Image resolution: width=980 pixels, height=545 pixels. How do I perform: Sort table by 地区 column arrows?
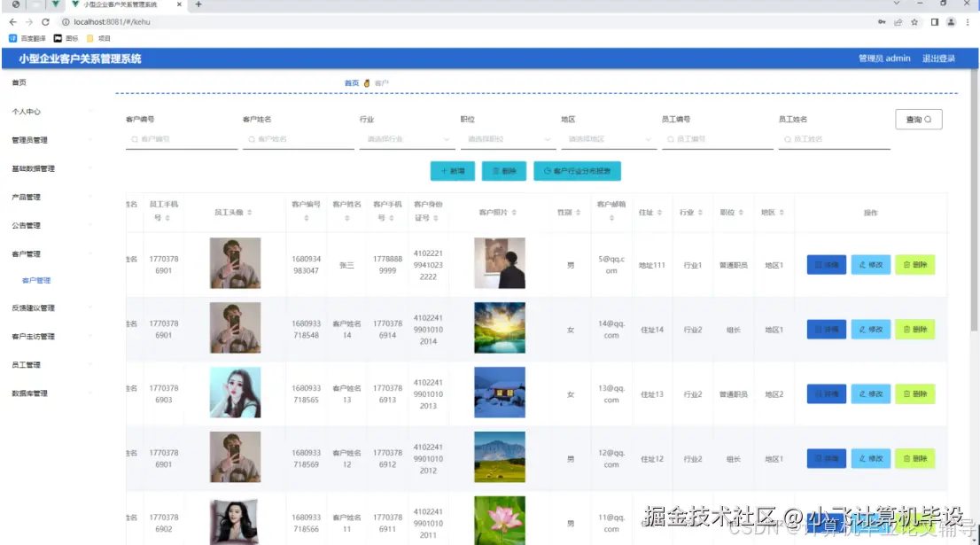pos(782,213)
